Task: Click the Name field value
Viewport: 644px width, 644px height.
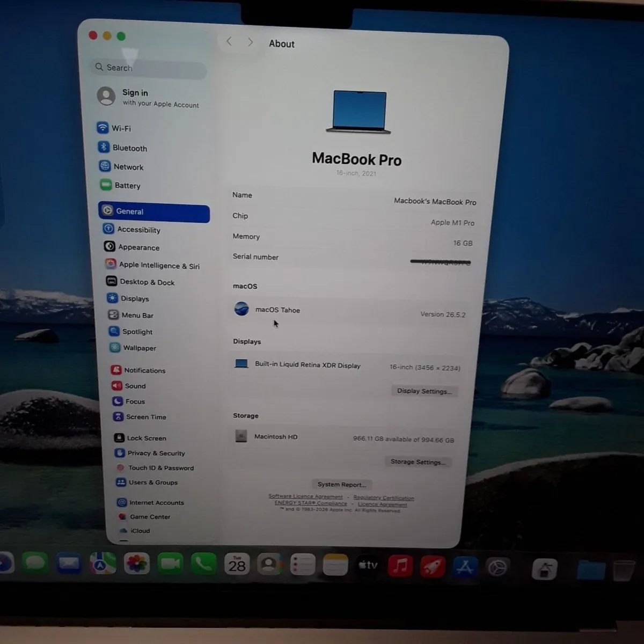Action: 435,201
